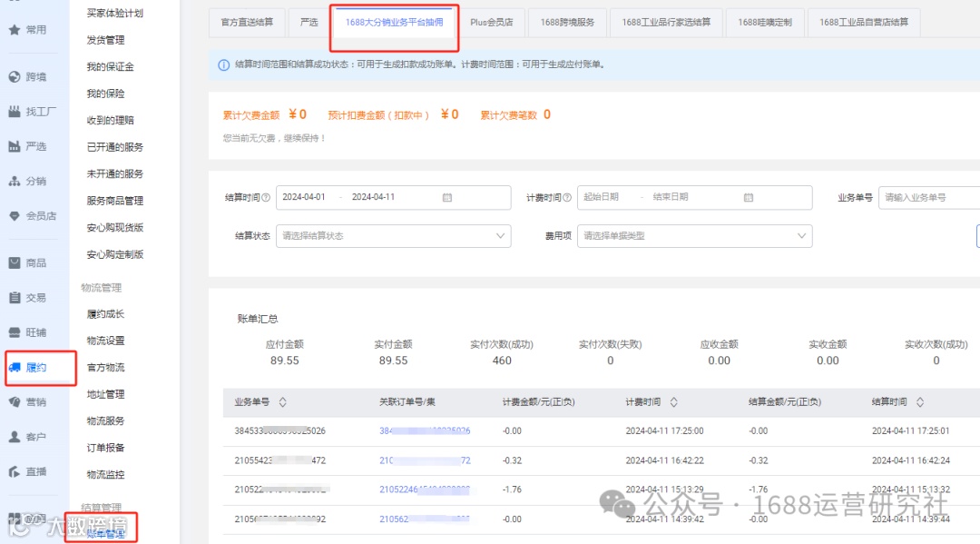Click the 结算时间 end date 2024-04-11
Screen dimensions: 980x544
tap(373, 197)
